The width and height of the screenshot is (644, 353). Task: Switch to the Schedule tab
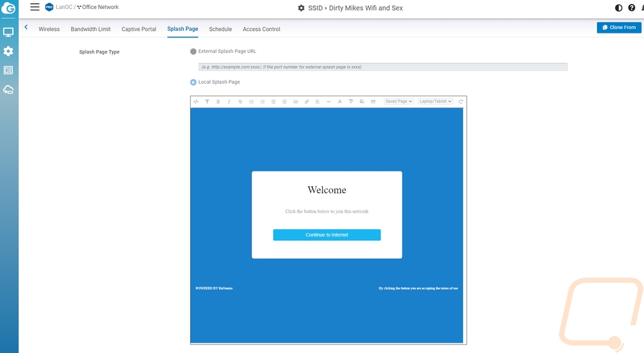(x=220, y=29)
